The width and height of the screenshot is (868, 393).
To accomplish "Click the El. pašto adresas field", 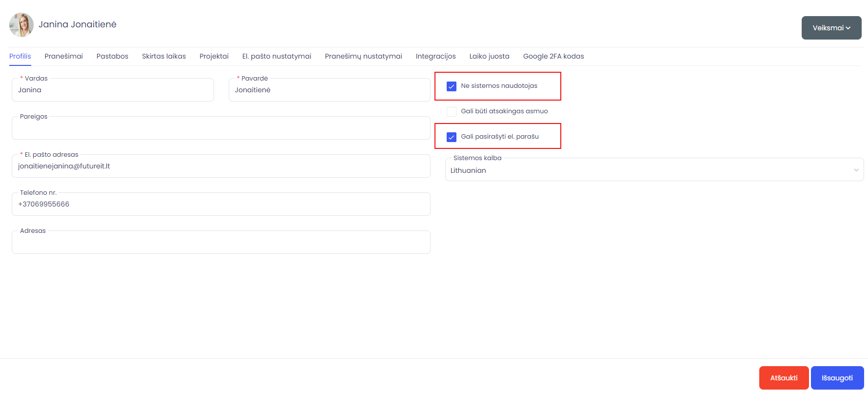I will (x=221, y=166).
